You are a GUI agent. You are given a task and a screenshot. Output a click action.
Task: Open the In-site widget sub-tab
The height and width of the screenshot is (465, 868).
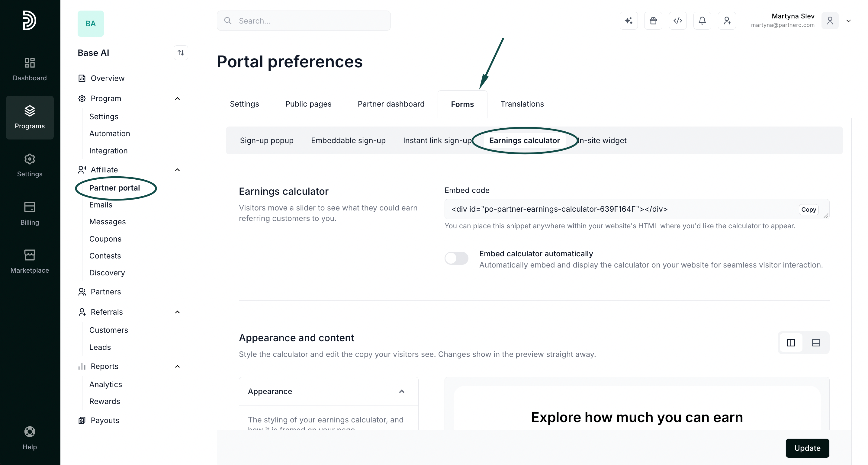(603, 140)
